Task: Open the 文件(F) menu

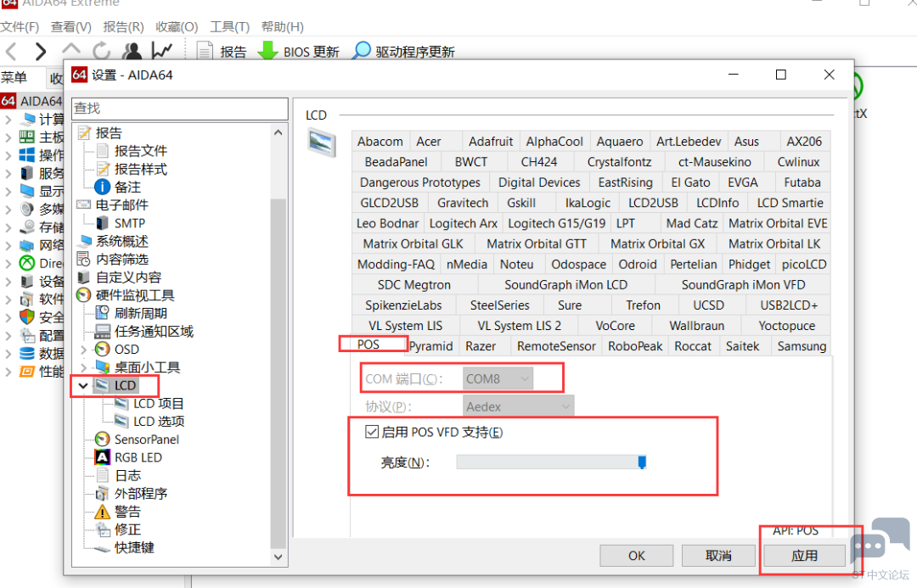Action: (20, 27)
